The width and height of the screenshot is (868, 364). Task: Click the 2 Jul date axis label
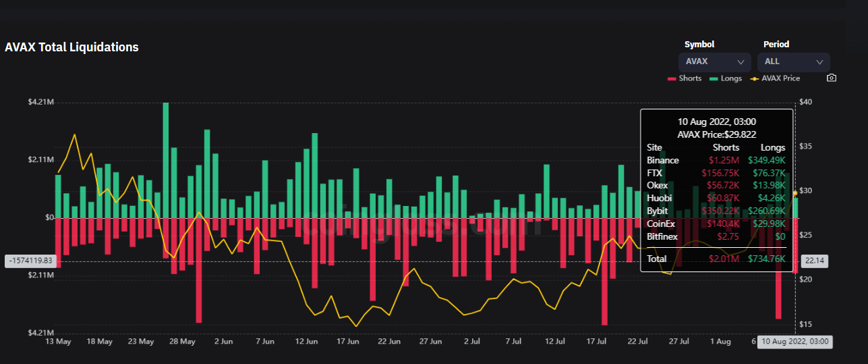(473, 342)
